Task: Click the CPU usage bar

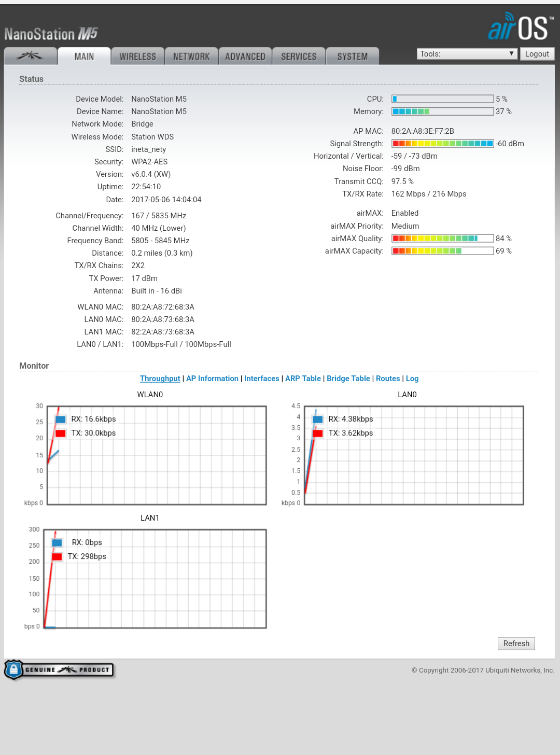Action: (442, 99)
